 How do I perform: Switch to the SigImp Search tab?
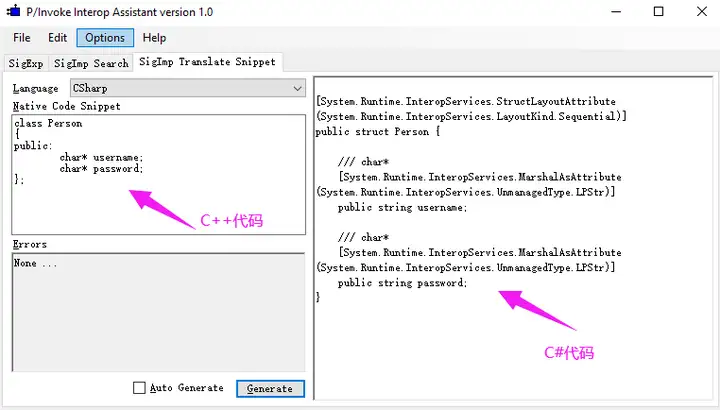tap(91, 63)
